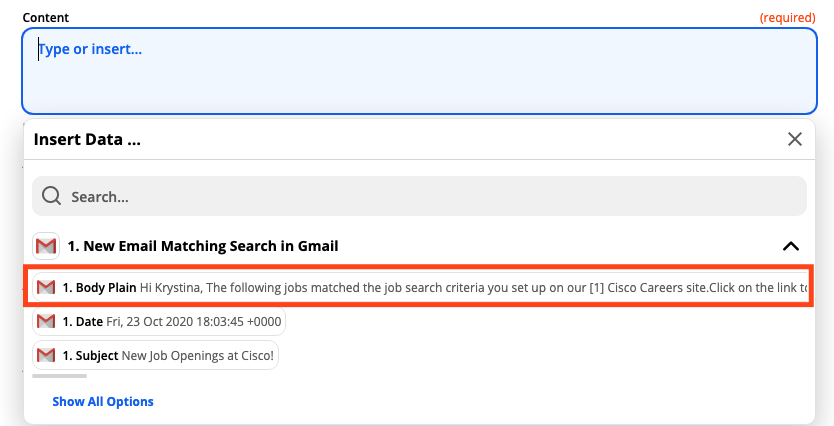834x426 pixels.
Task: Click the magnifying glass search icon
Action: (x=52, y=196)
